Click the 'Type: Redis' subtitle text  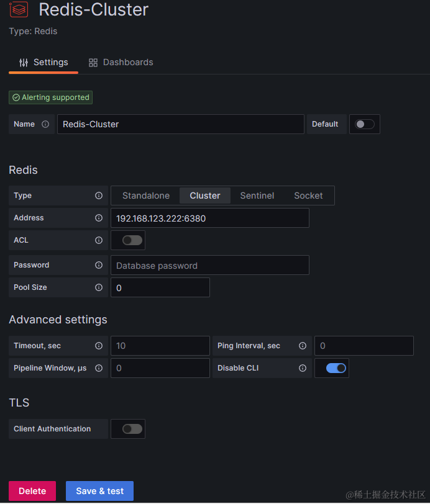pos(33,31)
